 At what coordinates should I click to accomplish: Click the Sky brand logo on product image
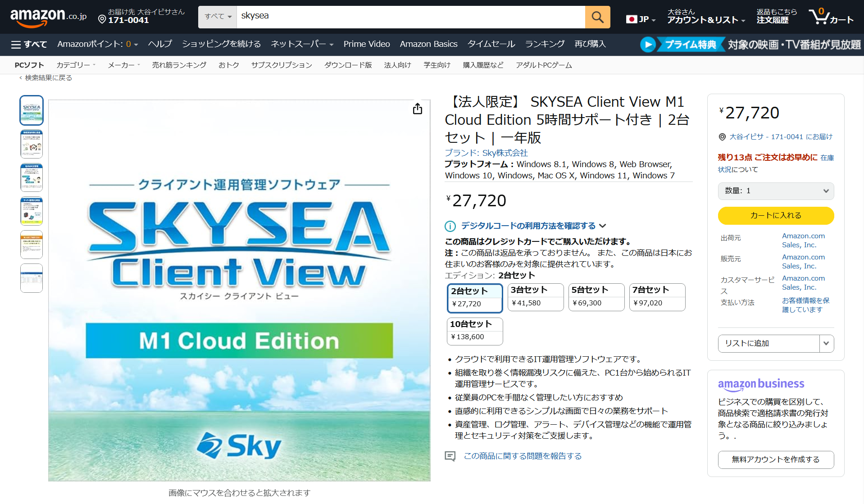point(239,445)
